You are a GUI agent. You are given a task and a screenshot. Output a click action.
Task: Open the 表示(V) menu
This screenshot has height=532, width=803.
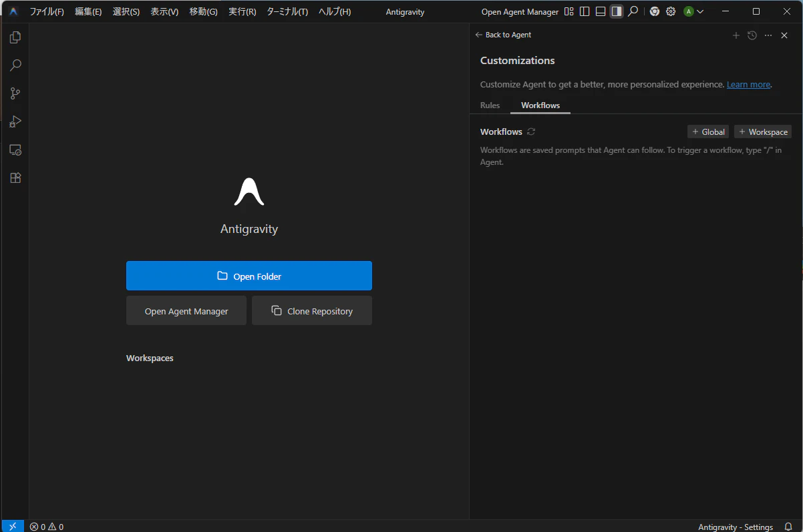(164, 12)
